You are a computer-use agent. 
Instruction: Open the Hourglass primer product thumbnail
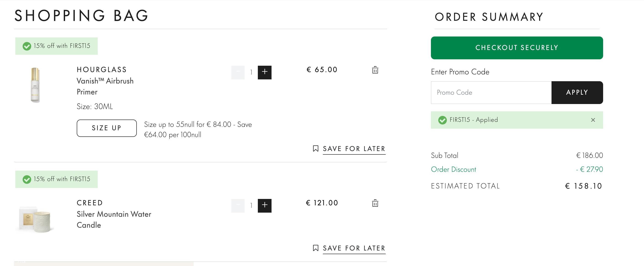pyautogui.click(x=35, y=85)
